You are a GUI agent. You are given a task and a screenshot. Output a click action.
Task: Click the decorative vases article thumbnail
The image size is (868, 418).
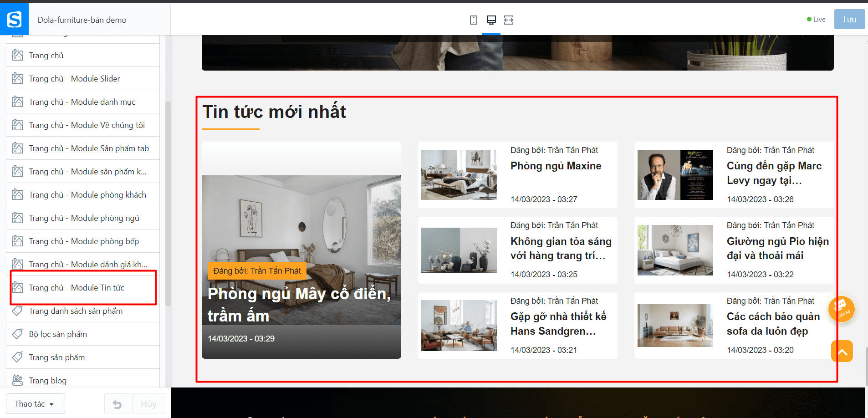click(459, 250)
